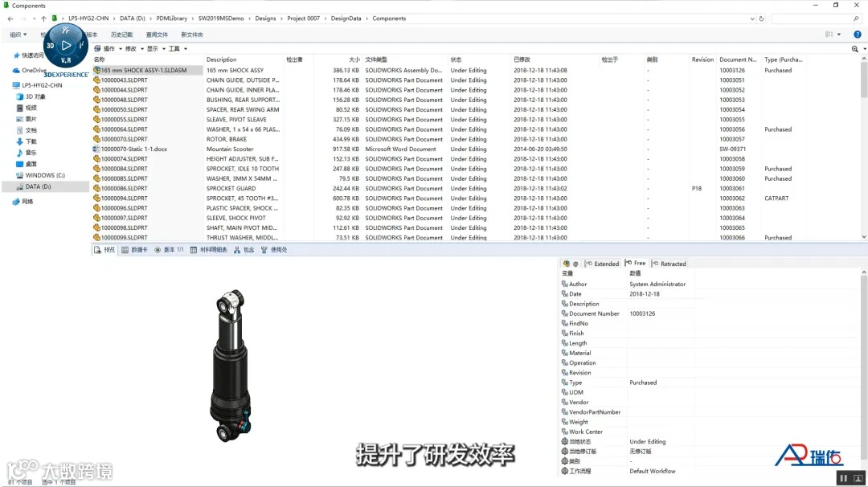Click the 数据卡 (Data Card) icon
Screen dimensions: 868x487
click(x=125, y=250)
